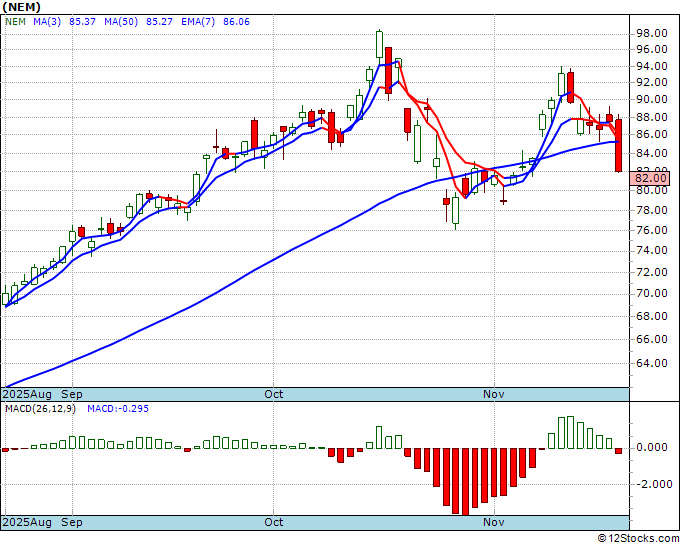Click the Sep label on price chart axis
Viewport: 680px width, 546px height.
pyautogui.click(x=72, y=394)
